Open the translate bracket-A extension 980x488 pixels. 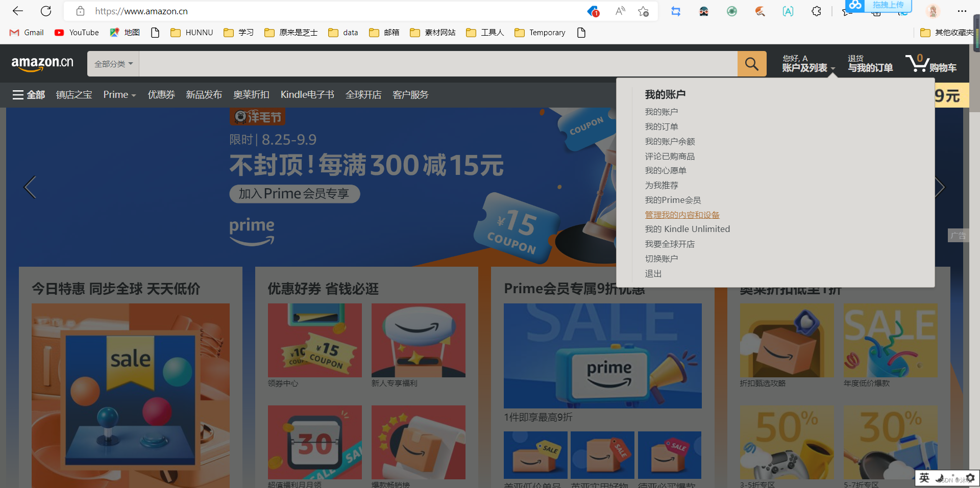[x=788, y=11]
